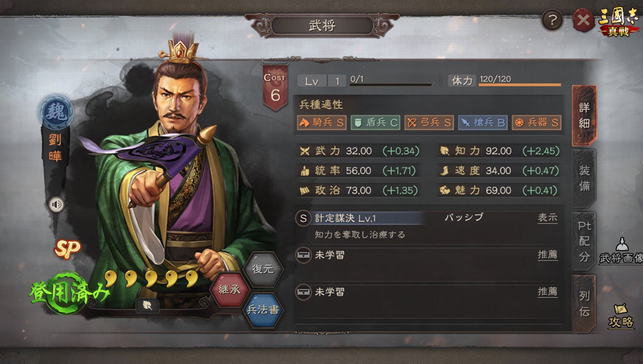
Task: Switch to the 詳細 tab
Action: pos(584,116)
